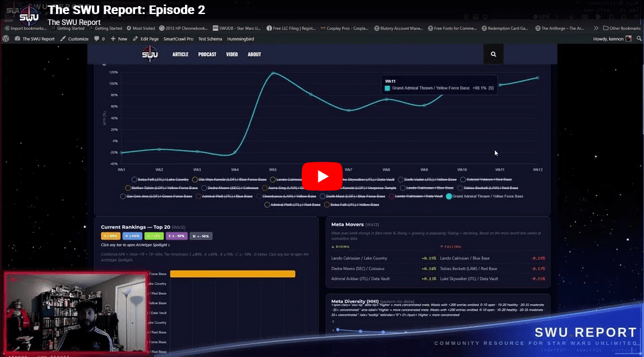Image resolution: width=644 pixels, height=357 pixels.
Task: Open the ABOUT menu item
Action: 254,54
